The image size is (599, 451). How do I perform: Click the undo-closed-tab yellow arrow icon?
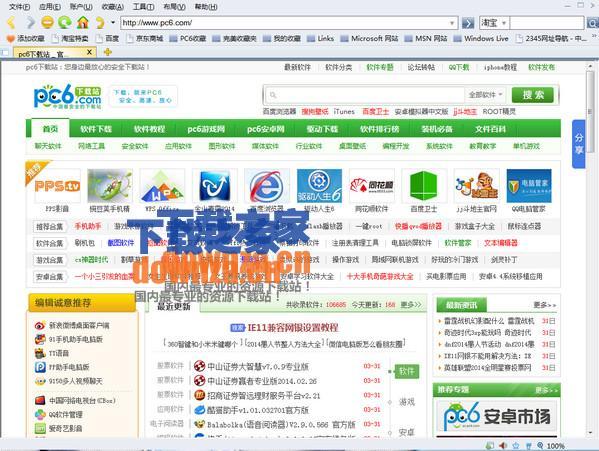tap(100, 23)
